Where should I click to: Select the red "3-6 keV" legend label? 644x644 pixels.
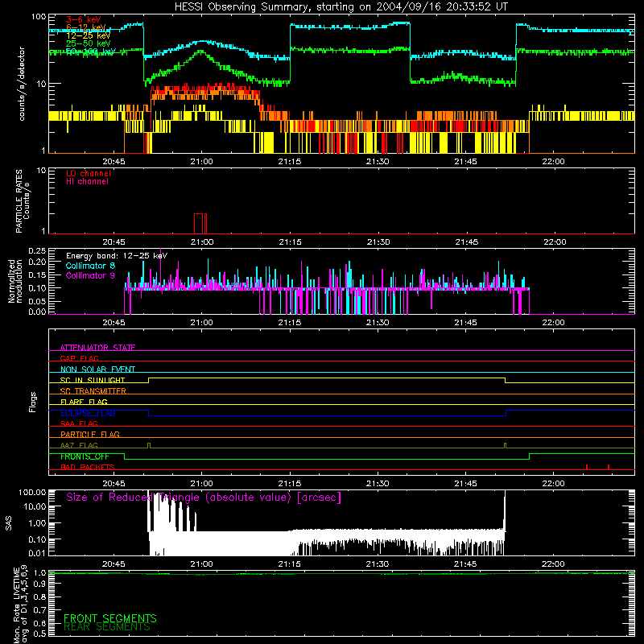pos(84,19)
